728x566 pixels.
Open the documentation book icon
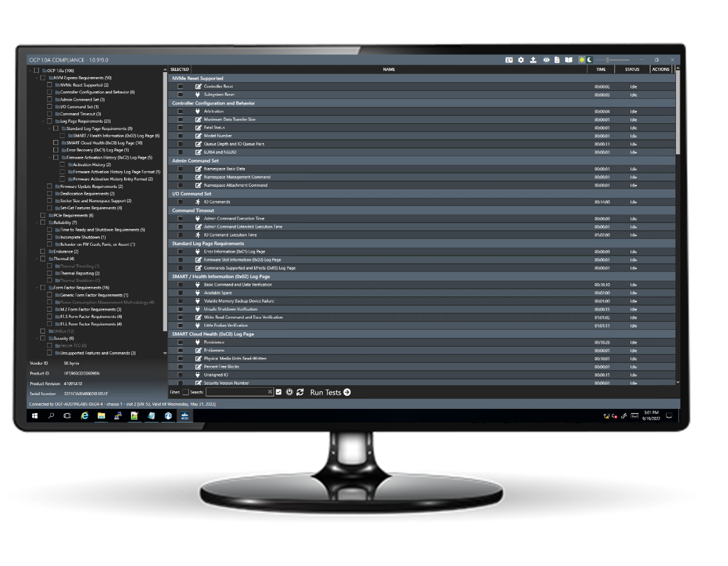(569, 60)
